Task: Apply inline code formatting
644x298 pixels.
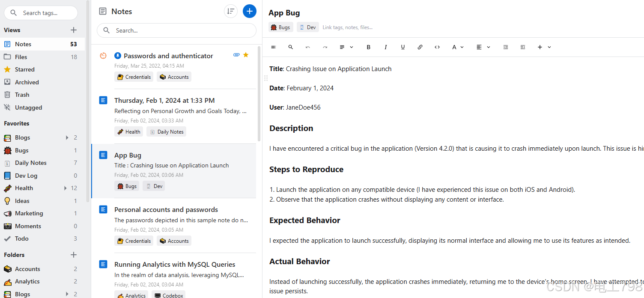Action: click(437, 47)
